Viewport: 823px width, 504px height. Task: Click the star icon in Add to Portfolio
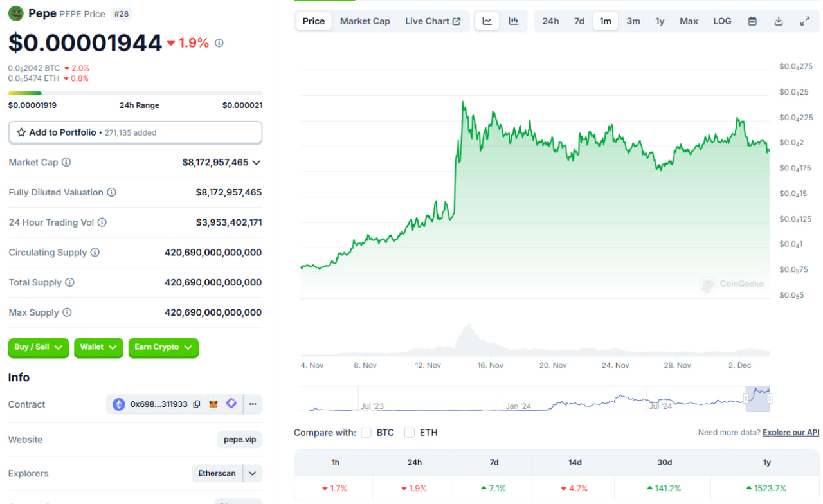click(x=21, y=132)
